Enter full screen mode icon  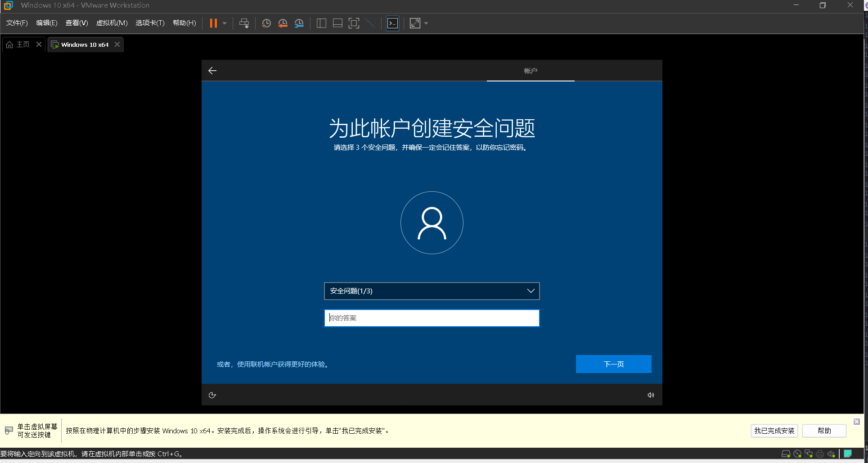pos(354,23)
